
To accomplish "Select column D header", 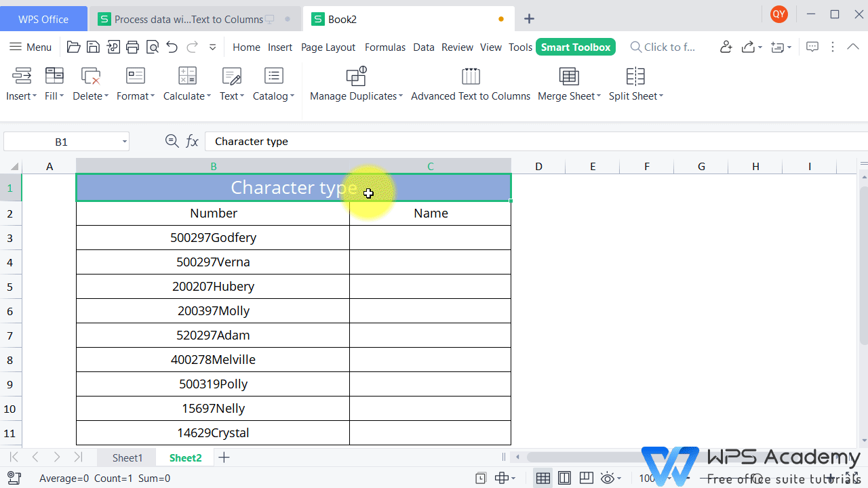I will pos(538,166).
